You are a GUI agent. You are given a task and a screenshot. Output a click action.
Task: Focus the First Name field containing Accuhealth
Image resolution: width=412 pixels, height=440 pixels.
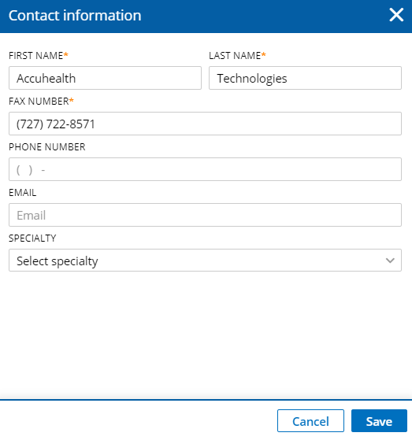(x=105, y=78)
